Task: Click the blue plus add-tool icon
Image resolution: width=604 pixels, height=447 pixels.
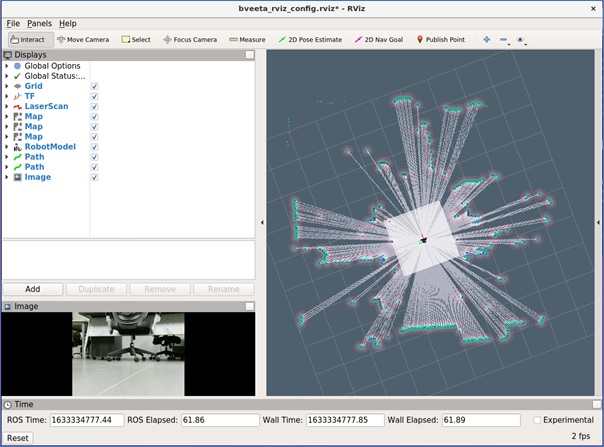Action: (487, 40)
